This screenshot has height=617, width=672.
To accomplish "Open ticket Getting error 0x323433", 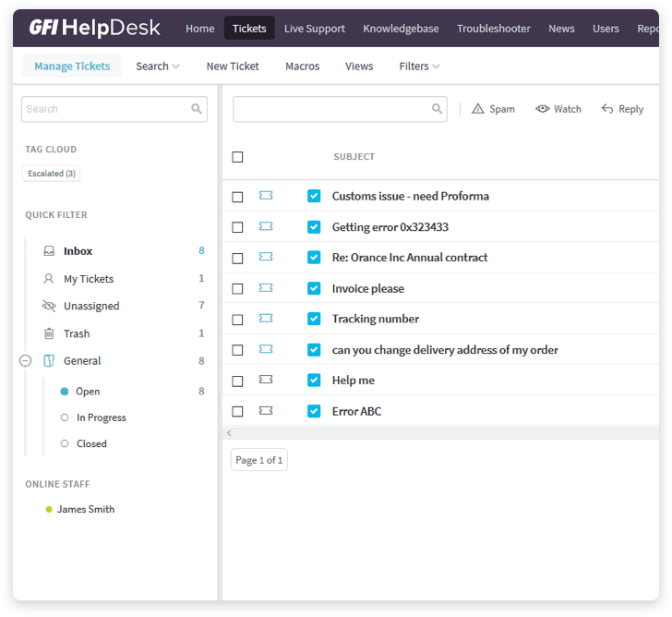I will [x=390, y=227].
